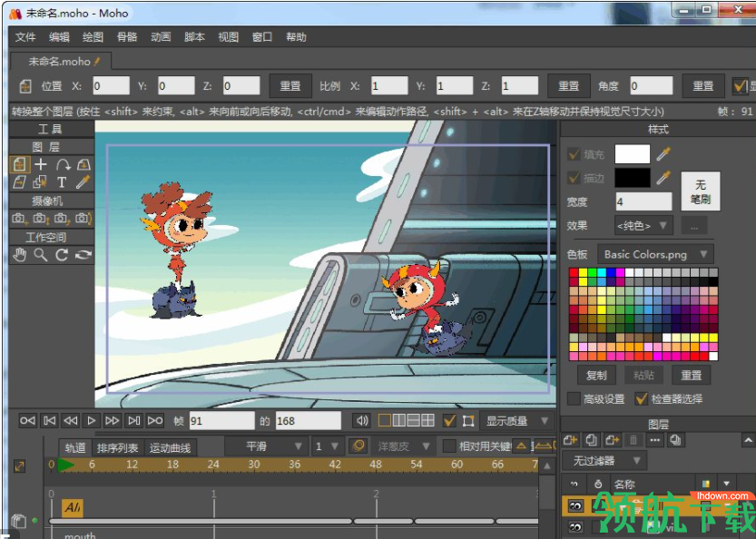Jump to the end of animation
756x539 pixels.
point(155,421)
